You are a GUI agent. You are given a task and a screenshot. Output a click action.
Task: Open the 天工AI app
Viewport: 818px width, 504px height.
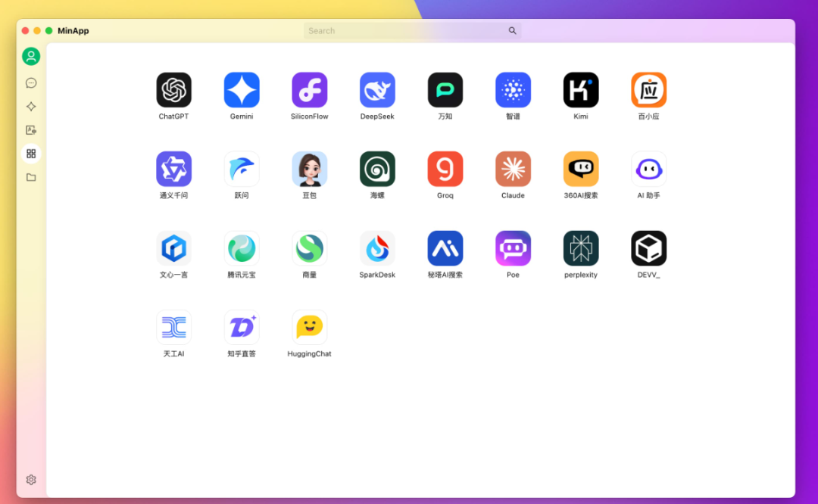tap(173, 328)
